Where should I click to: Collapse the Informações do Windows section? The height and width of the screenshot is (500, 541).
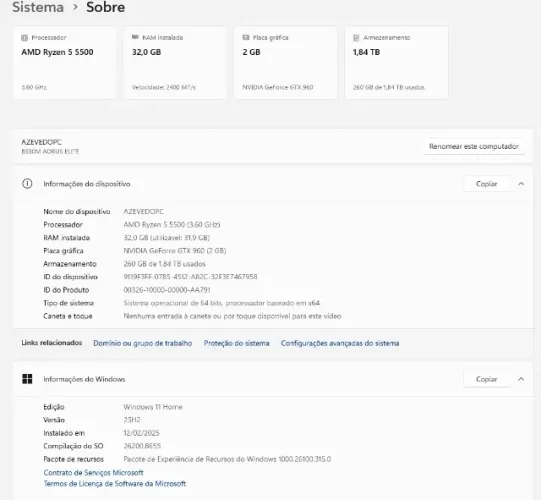[x=521, y=379]
